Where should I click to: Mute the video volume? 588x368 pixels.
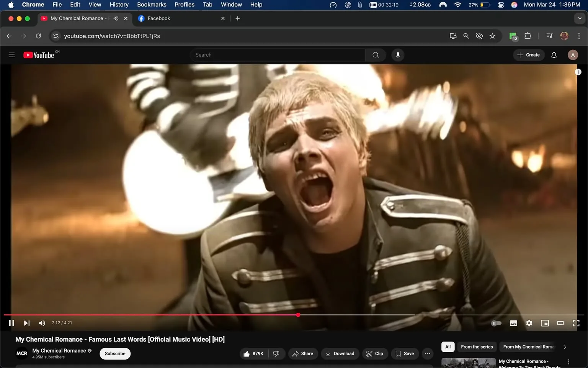click(x=42, y=323)
